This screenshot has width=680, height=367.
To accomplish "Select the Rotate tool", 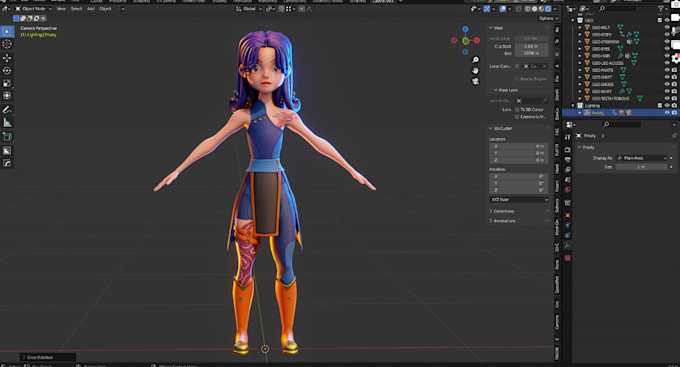I will 7,70.
